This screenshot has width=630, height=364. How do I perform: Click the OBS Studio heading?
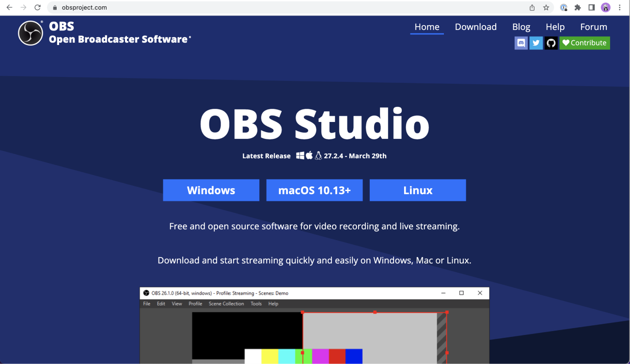pos(315,123)
